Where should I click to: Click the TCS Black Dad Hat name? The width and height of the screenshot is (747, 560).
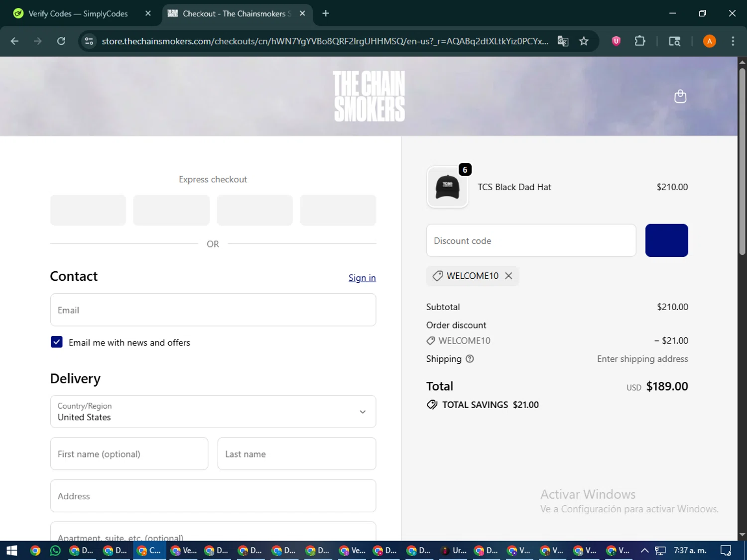(514, 187)
